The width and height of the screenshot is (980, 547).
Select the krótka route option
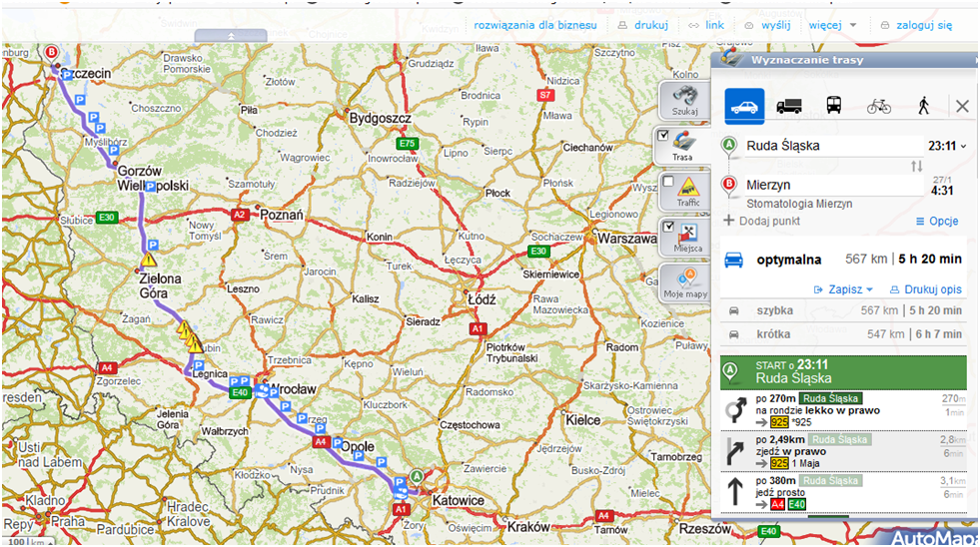coord(844,334)
